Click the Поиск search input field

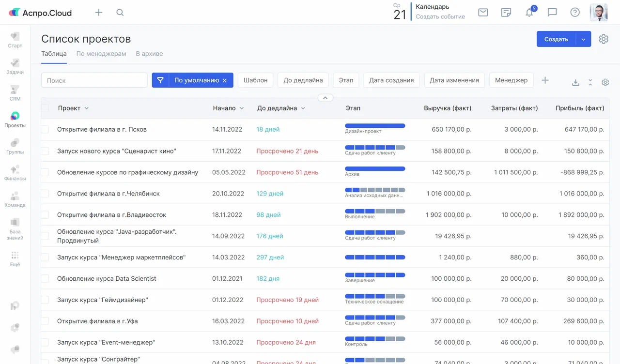pyautogui.click(x=94, y=80)
